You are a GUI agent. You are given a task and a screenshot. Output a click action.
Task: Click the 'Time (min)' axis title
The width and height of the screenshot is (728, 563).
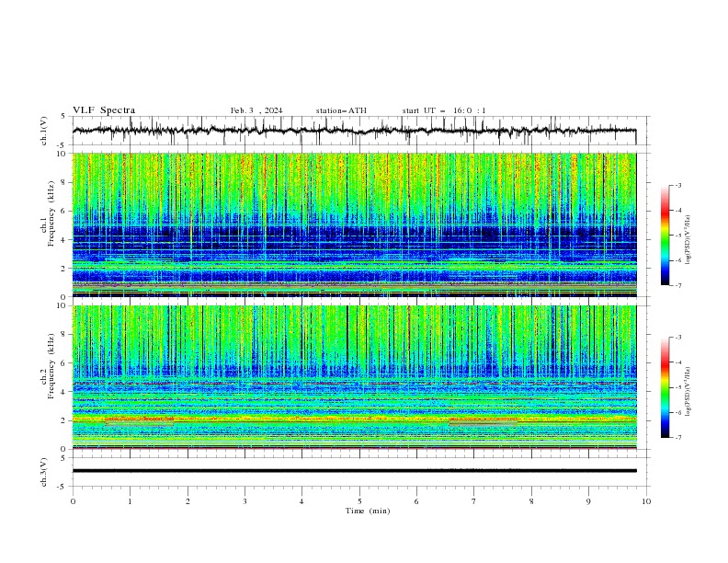click(368, 511)
